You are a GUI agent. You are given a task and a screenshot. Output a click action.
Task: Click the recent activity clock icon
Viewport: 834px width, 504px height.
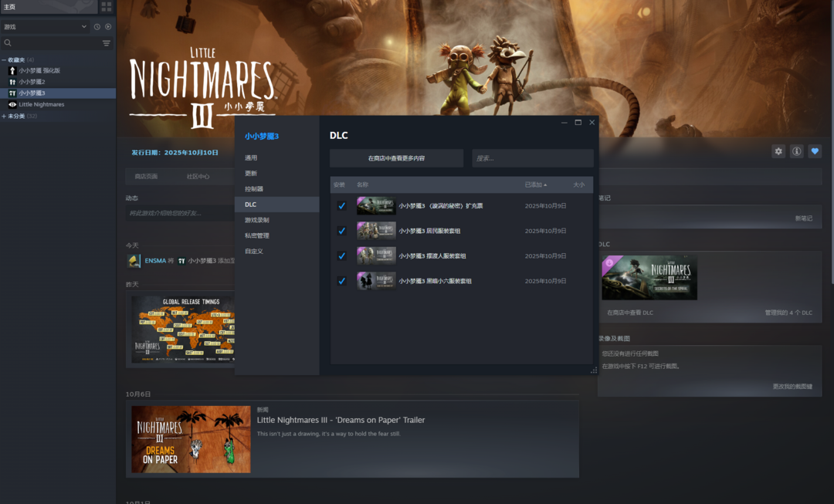(x=97, y=26)
